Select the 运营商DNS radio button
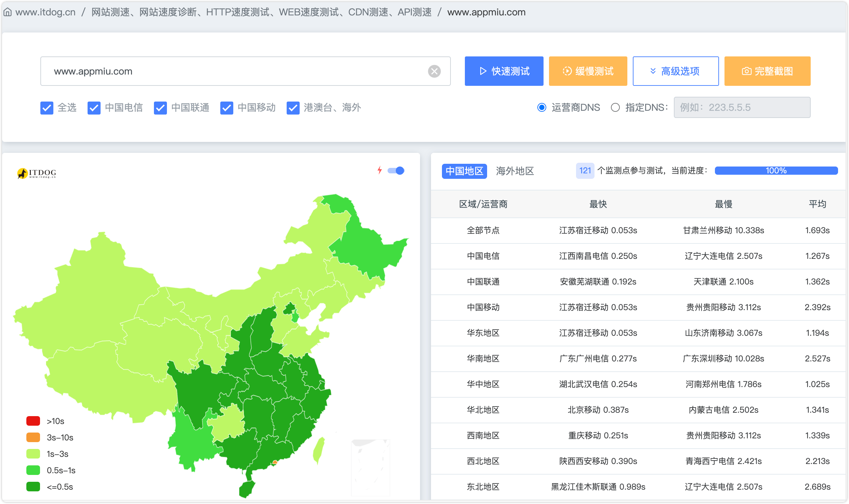Screen dimensions: 849x504 click(542, 107)
